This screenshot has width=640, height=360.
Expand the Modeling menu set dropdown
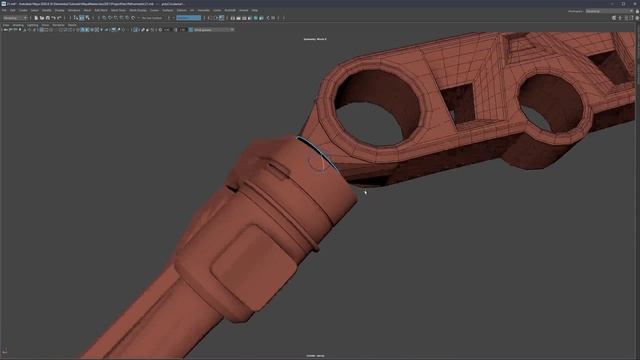coord(15,18)
